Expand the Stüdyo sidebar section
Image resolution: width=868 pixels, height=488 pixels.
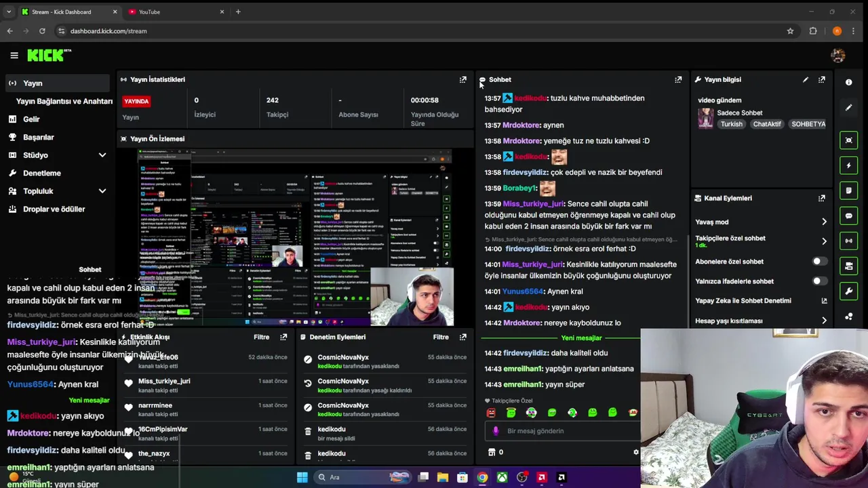(x=102, y=155)
